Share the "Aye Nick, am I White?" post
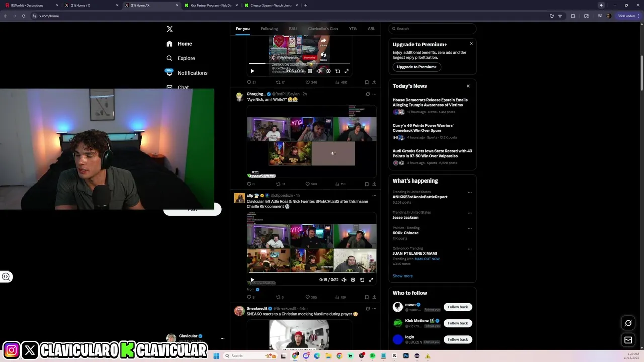This screenshot has height=362, width=644. coord(374,184)
